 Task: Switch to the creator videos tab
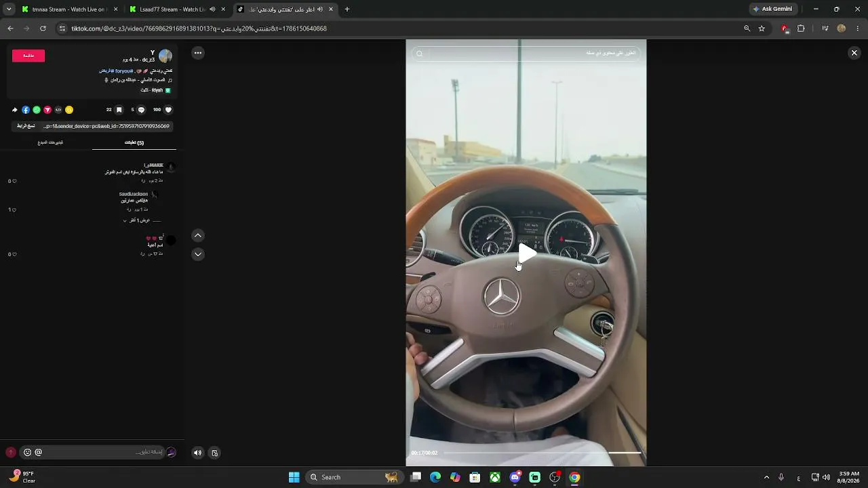pos(50,142)
